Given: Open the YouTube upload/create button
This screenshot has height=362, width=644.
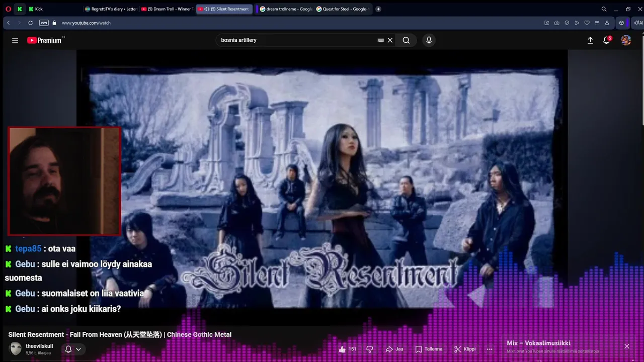Looking at the screenshot, I should click(x=590, y=40).
